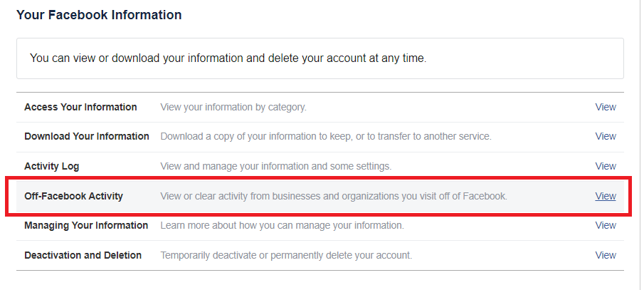Screen dimensions: 644x290
Task: Select the Access Your Information row title
Action: 80,107
